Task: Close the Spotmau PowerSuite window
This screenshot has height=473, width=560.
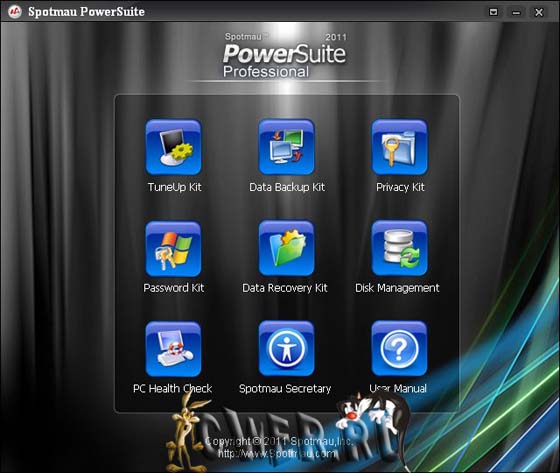Action: pyautogui.click(x=539, y=13)
